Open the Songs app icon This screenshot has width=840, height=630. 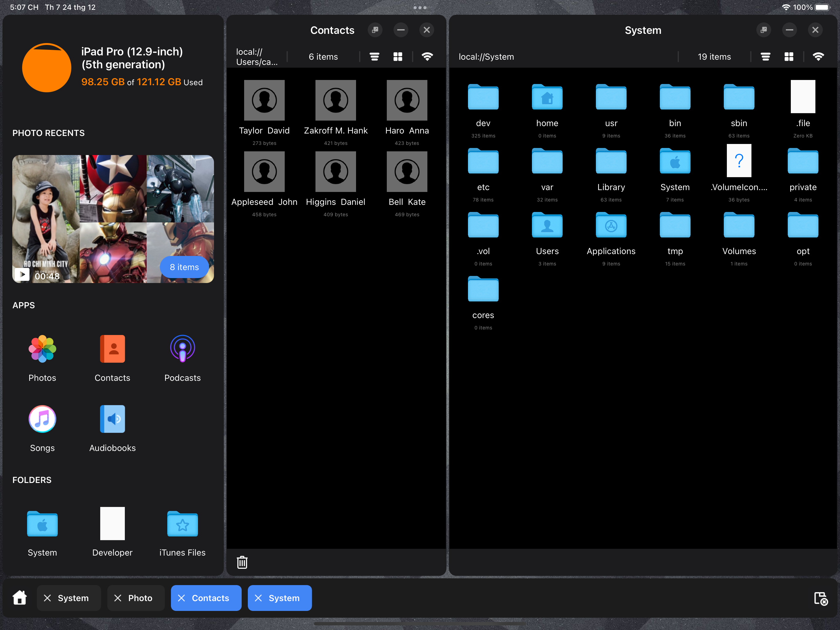pos(42,419)
